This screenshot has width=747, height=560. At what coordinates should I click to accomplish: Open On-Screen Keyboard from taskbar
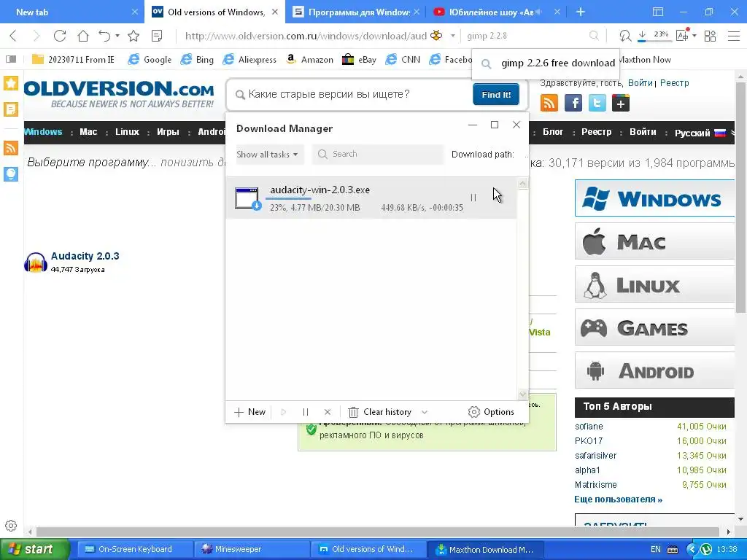pos(134,550)
